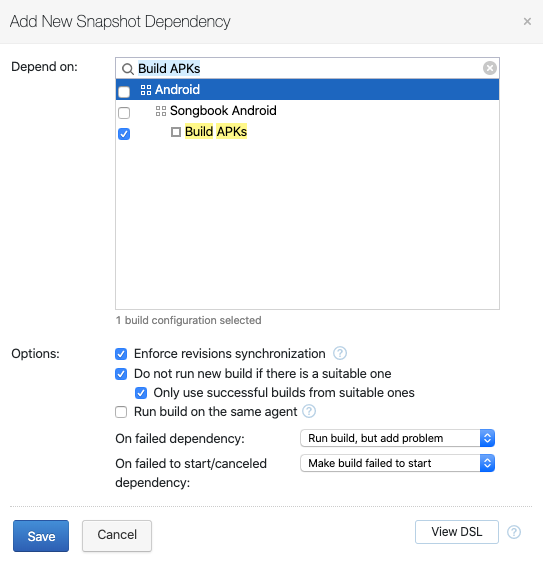The height and width of the screenshot is (564, 543).
Task: Uncheck Only use successful builds option
Action: (141, 393)
